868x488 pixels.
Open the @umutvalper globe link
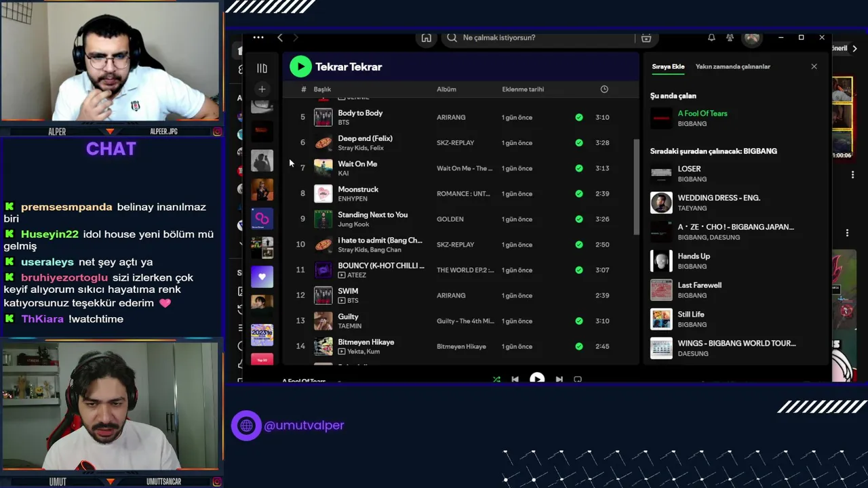246,426
